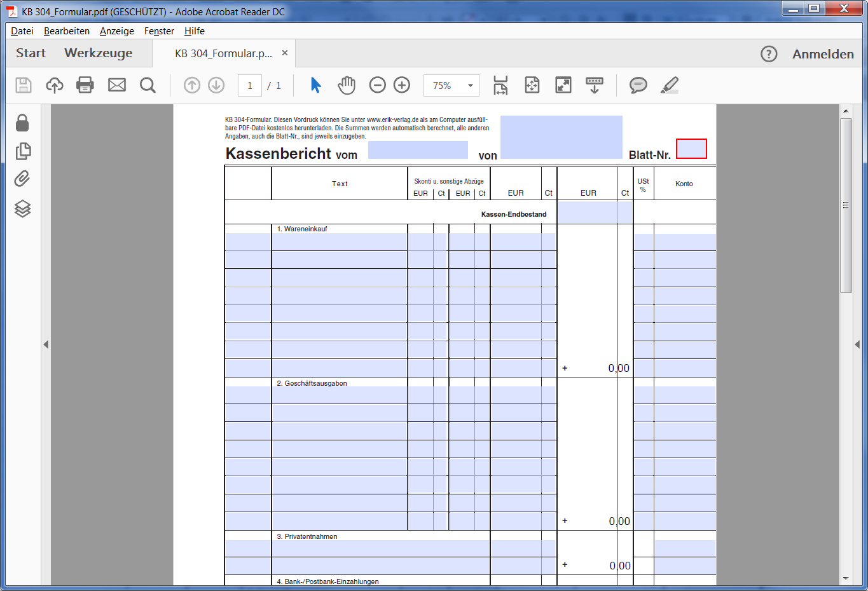Click the page number field
The image size is (868, 591).
250,86
